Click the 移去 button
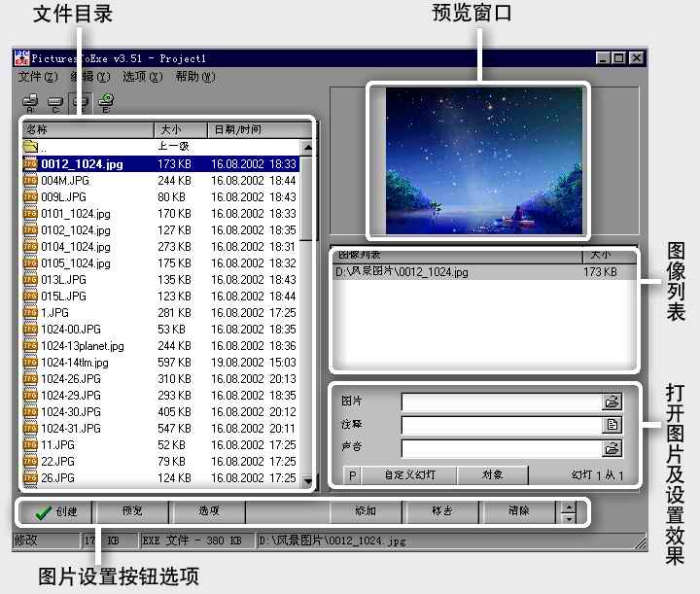 pos(442,512)
